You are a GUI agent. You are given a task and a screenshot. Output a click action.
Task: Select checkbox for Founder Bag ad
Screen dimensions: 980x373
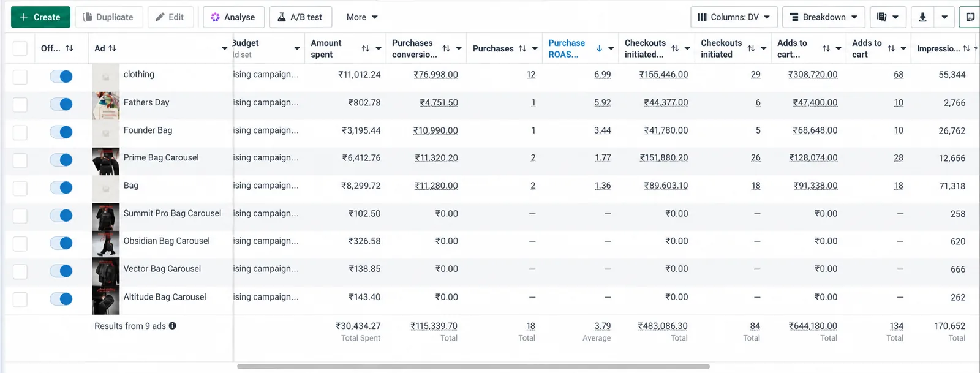(x=20, y=132)
